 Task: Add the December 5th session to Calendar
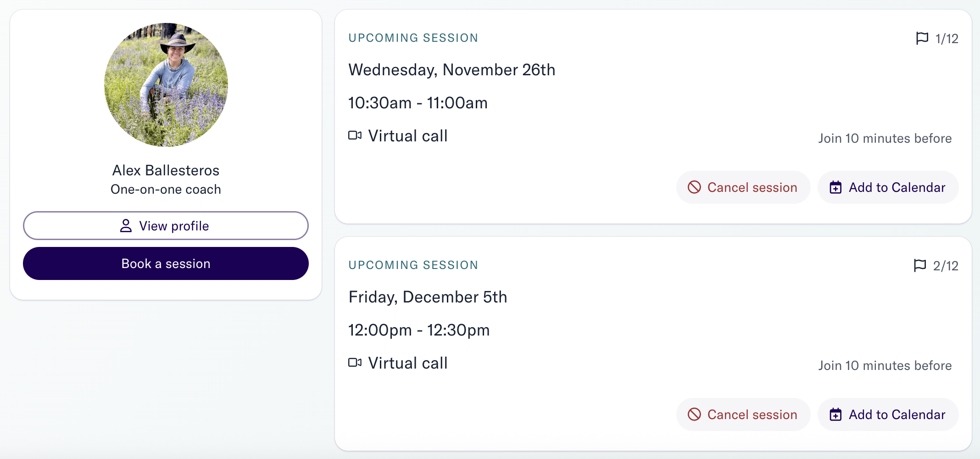(x=888, y=414)
